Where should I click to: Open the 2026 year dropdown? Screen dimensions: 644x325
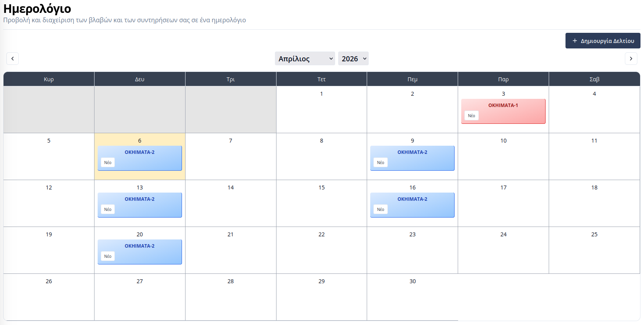pos(353,58)
